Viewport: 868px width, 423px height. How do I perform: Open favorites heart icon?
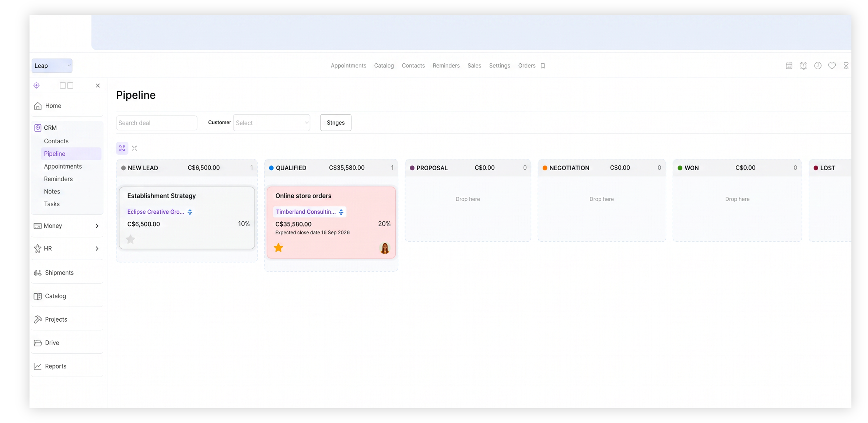point(832,66)
